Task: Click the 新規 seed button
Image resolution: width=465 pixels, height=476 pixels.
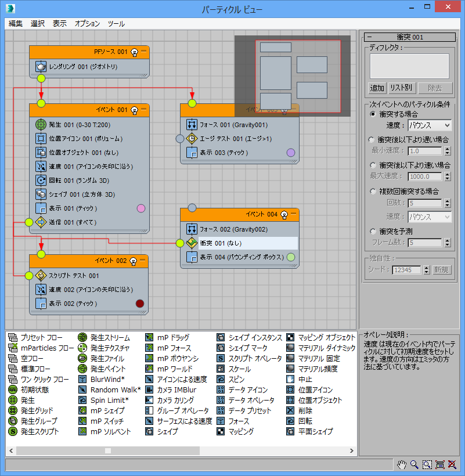Action: pos(441,270)
